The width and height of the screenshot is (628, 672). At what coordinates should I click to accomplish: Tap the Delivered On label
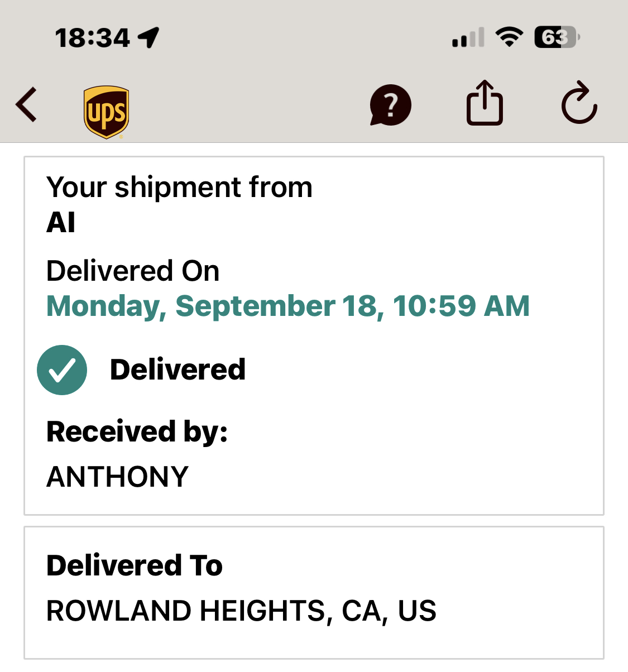point(133,271)
